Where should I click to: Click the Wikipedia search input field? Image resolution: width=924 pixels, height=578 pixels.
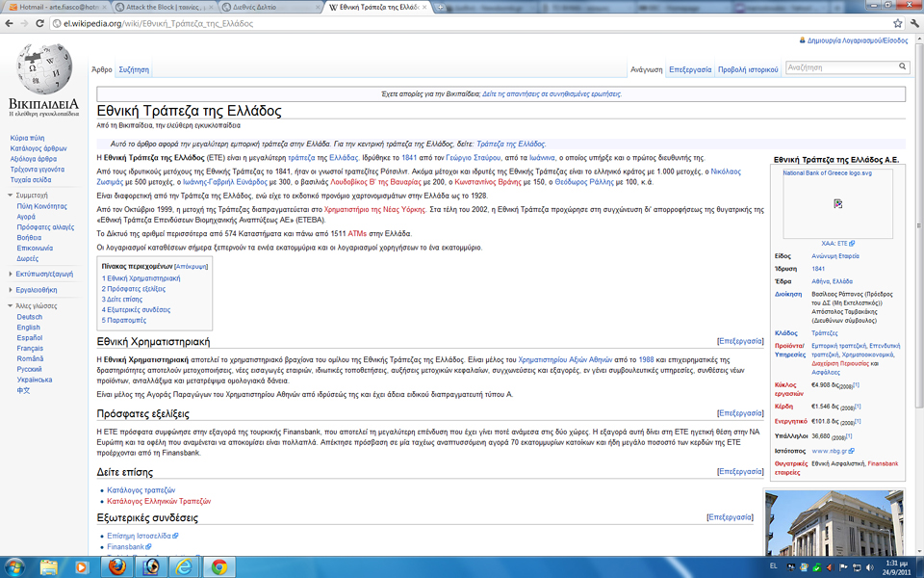coord(839,67)
